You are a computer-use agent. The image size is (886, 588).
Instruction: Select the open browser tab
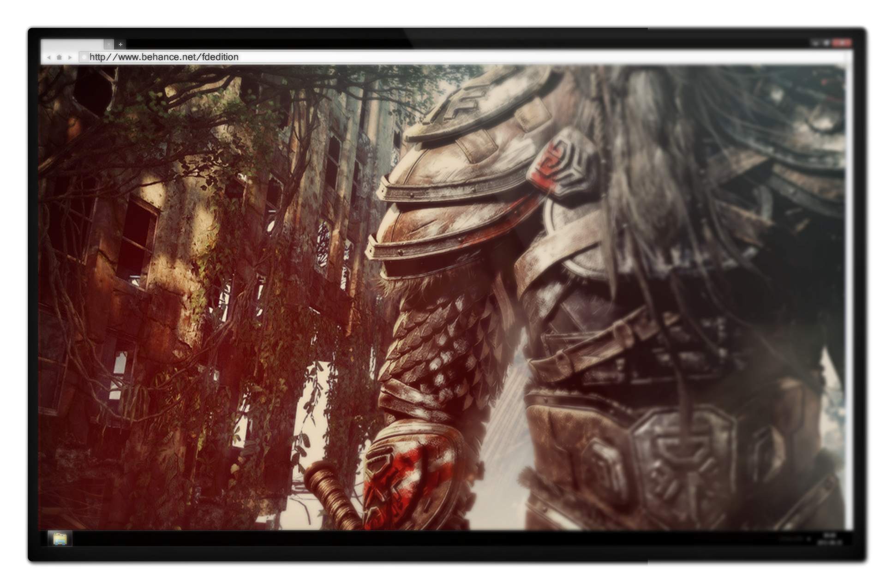point(72,44)
